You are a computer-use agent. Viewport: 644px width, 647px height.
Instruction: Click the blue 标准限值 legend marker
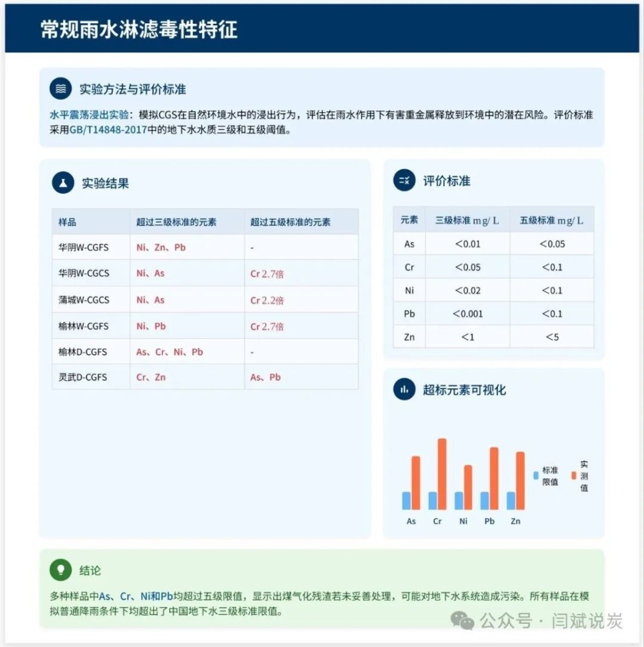click(x=535, y=476)
